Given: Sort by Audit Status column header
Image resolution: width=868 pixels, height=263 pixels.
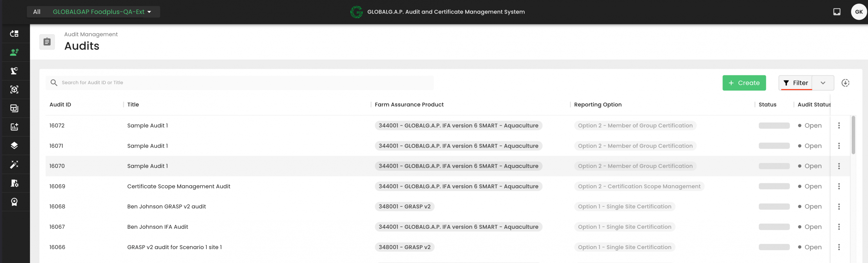Looking at the screenshot, I should click(814, 105).
